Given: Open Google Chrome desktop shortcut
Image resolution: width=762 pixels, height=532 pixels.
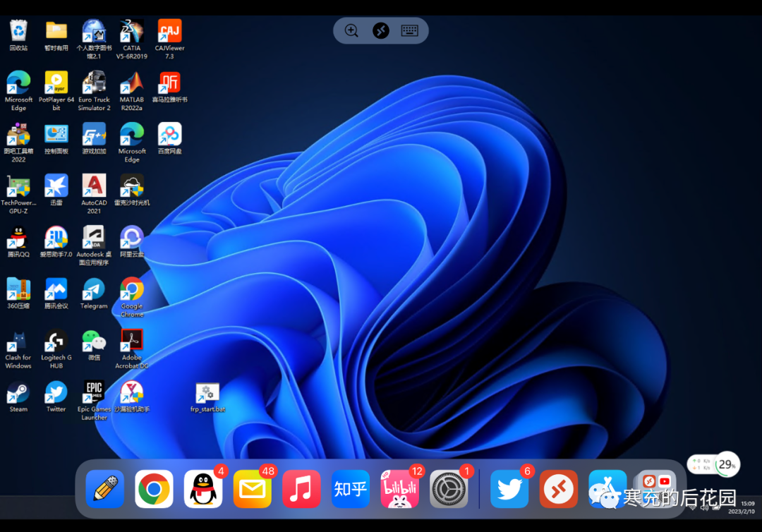Looking at the screenshot, I should tap(132, 297).
